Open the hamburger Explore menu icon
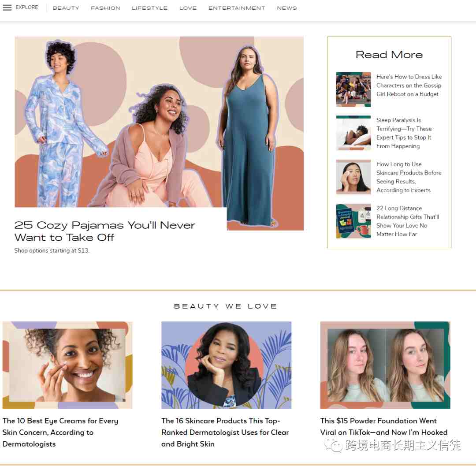 (7, 7)
